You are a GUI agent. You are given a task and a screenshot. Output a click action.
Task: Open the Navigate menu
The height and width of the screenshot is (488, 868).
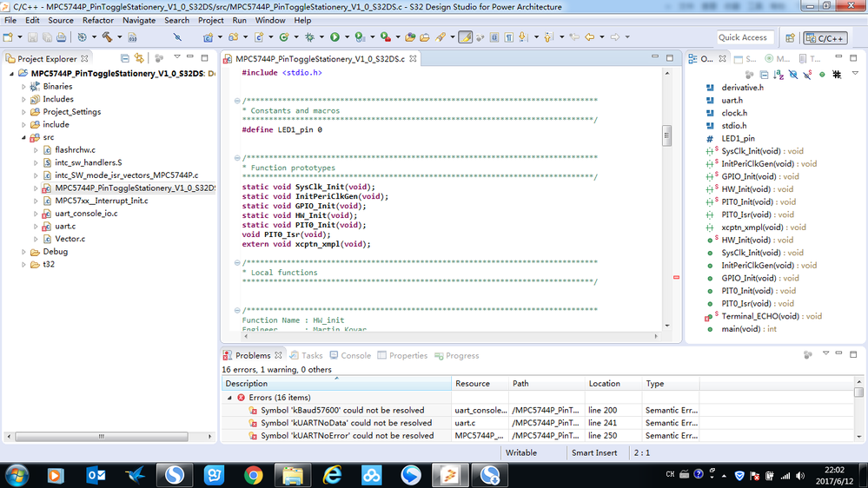[139, 20]
